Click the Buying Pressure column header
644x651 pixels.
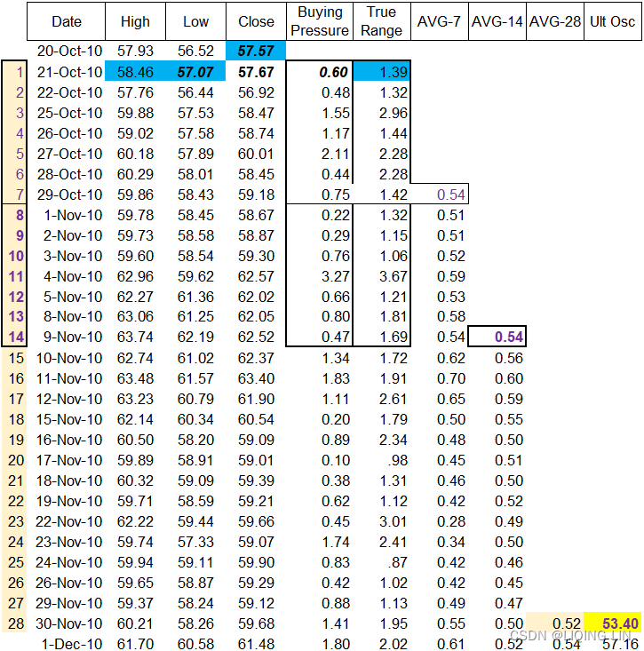pos(320,21)
